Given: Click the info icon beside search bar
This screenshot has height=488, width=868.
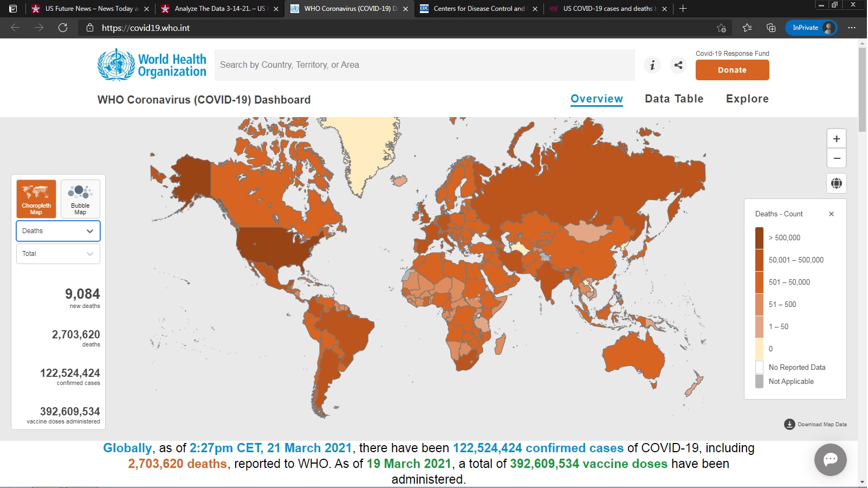Looking at the screenshot, I should tap(652, 65).
